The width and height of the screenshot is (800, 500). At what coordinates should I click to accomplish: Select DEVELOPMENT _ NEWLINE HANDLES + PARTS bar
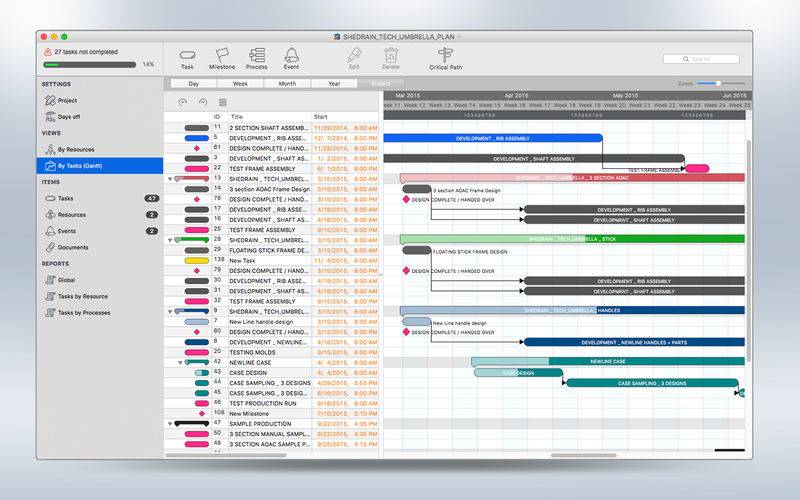coord(634,342)
